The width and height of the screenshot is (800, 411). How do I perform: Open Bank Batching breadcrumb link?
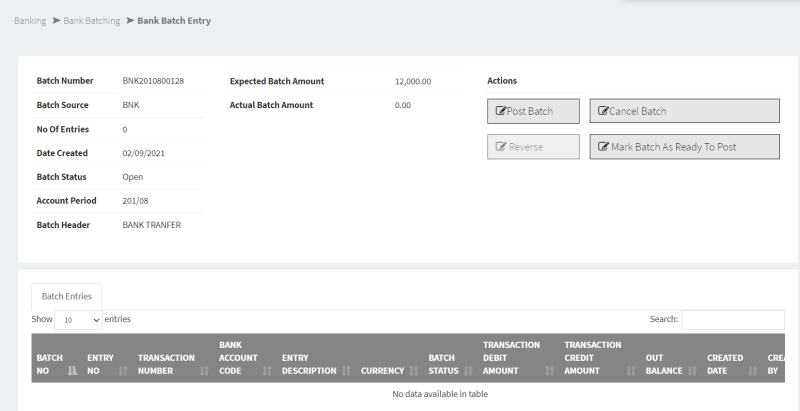91,20
